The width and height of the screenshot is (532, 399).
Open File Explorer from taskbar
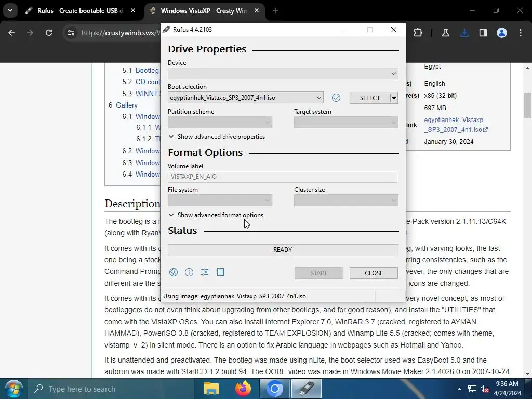coord(211,389)
